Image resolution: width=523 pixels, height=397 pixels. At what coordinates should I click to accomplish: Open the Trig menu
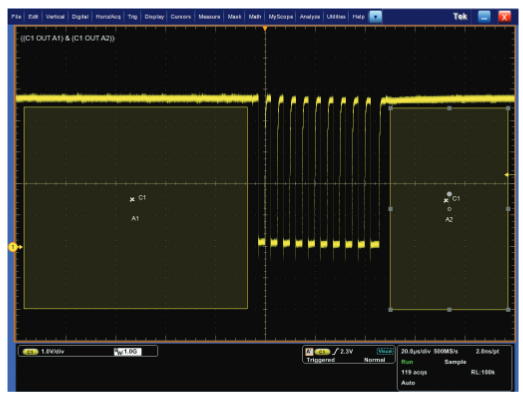[132, 17]
